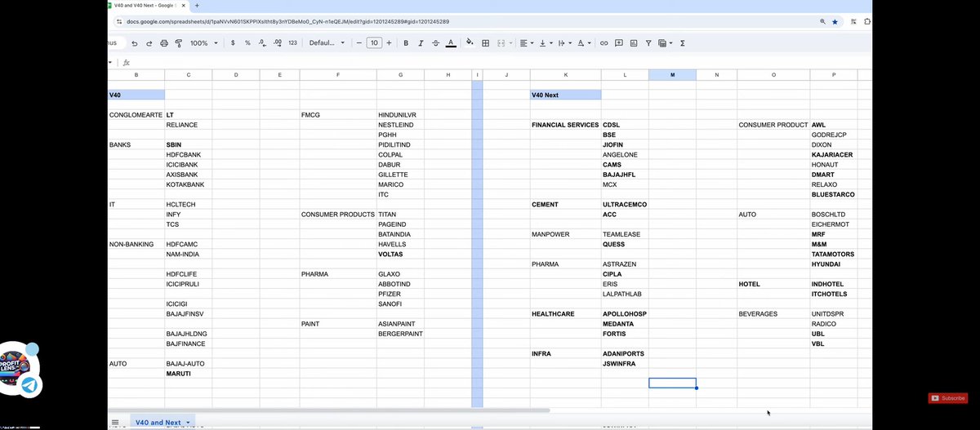Screen dimensions: 980x430
Task: Open the Functions sigma menu
Action: click(x=682, y=43)
